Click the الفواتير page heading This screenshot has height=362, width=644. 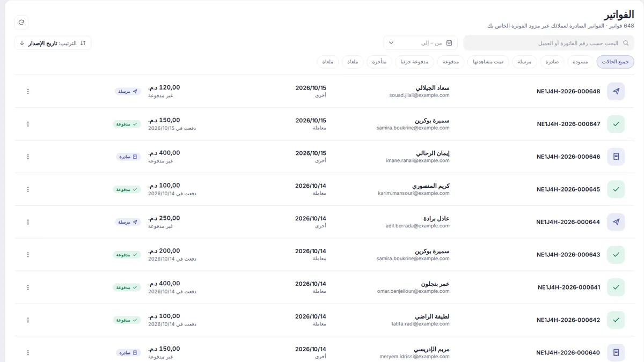[x=619, y=14]
